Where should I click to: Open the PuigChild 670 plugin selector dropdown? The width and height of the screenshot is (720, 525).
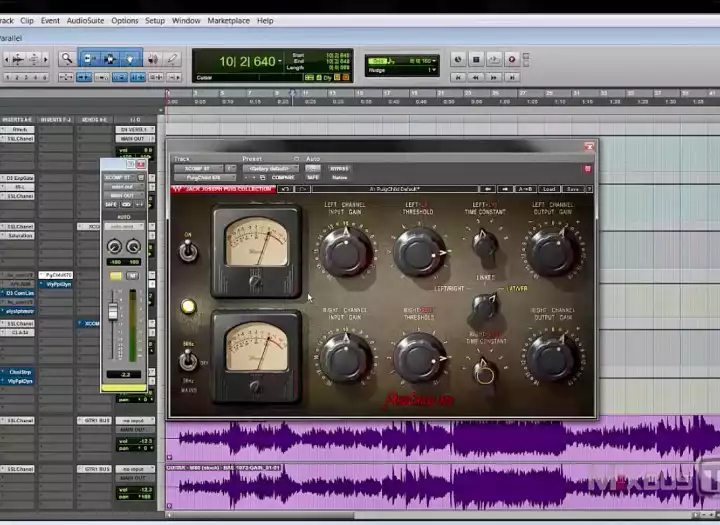(x=205, y=177)
